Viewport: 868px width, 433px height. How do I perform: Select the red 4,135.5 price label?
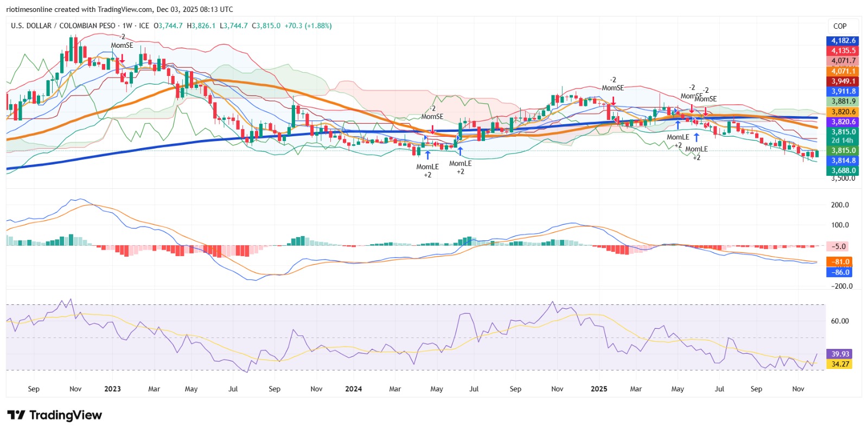click(x=843, y=50)
